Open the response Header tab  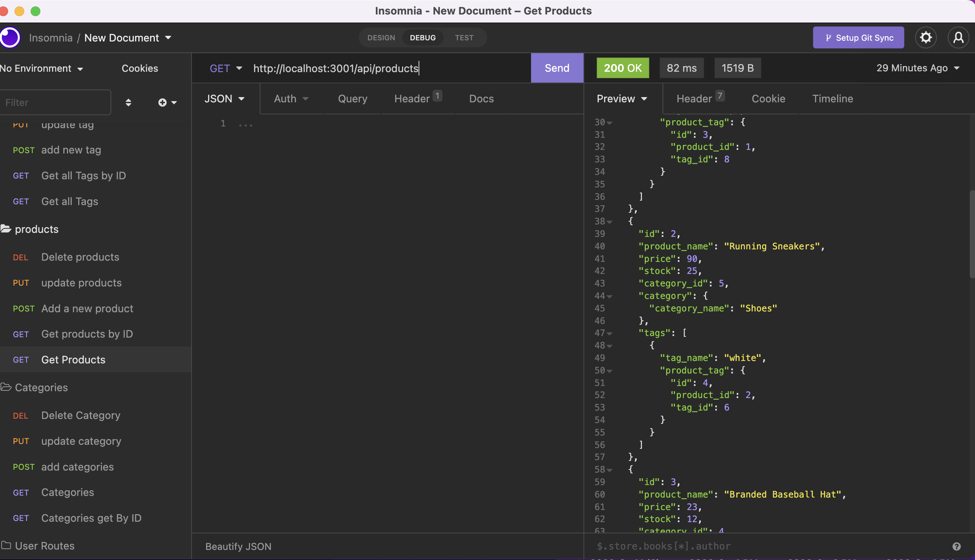(700, 99)
